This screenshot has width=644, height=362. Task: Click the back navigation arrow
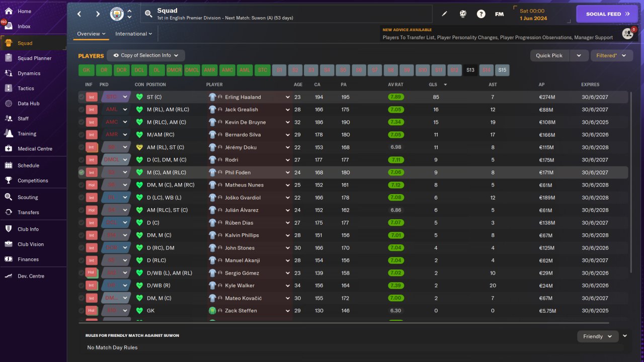(x=79, y=14)
